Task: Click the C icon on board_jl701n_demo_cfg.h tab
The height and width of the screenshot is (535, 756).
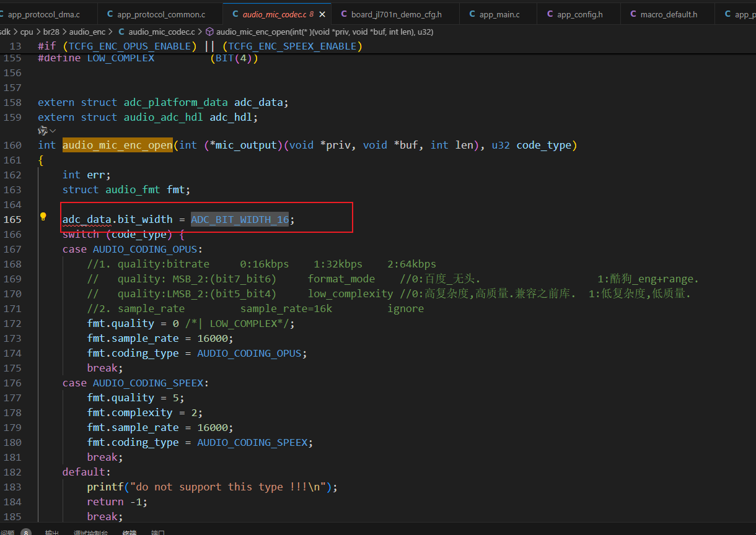Action: [x=344, y=14]
